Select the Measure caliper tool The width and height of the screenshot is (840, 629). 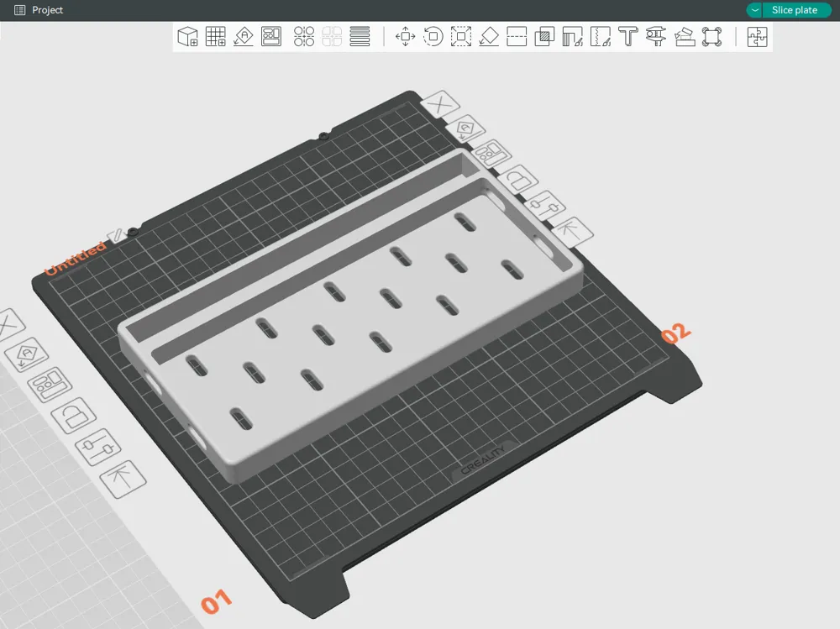[656, 36]
